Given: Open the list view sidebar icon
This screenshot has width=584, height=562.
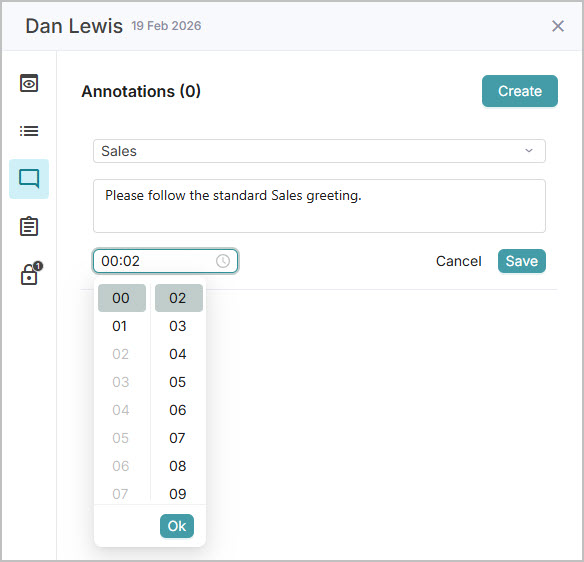Looking at the screenshot, I should [29, 131].
